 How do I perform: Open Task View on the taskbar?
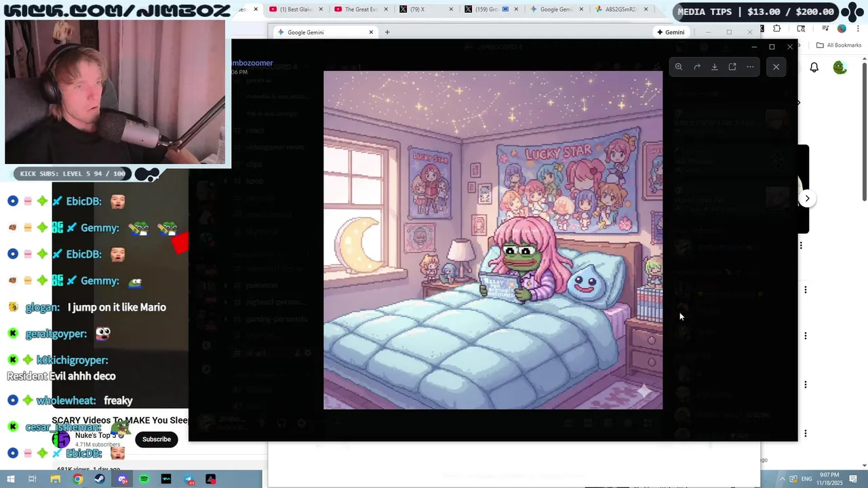33,479
